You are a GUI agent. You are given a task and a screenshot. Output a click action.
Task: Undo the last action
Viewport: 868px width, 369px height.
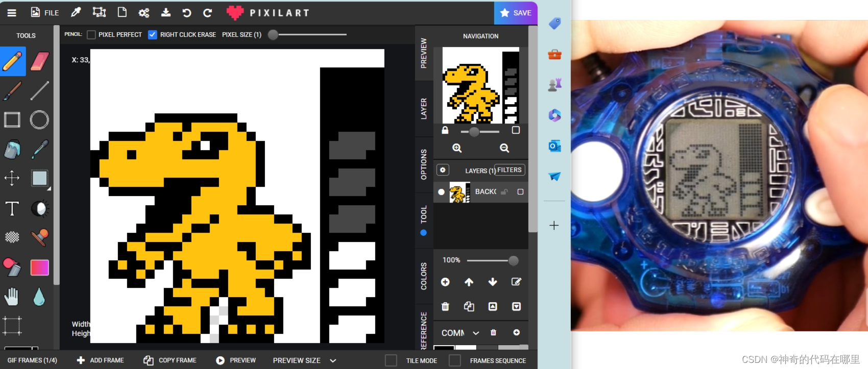tap(187, 13)
